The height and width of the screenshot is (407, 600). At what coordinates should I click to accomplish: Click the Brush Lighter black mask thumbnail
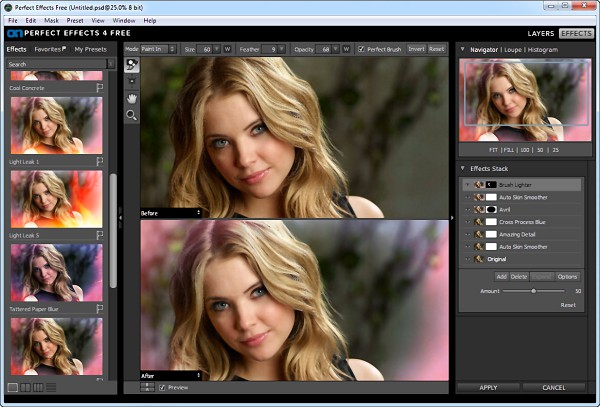point(491,185)
